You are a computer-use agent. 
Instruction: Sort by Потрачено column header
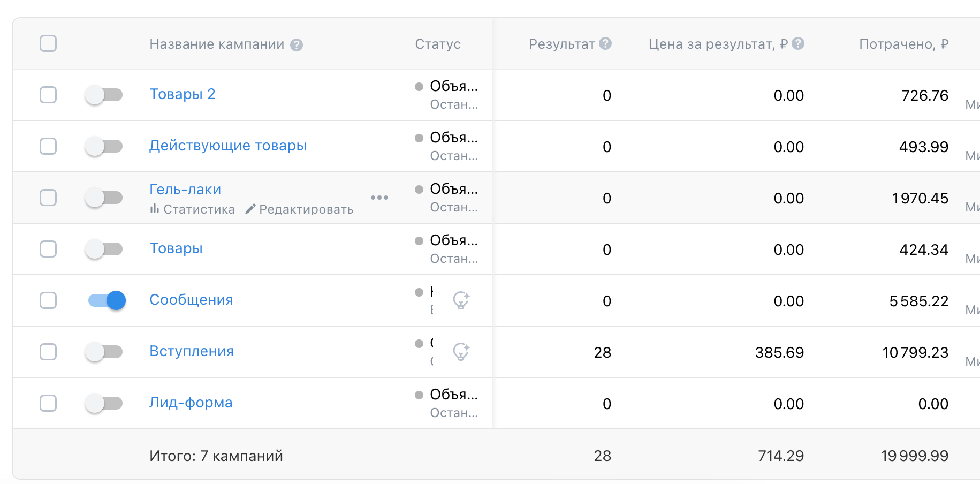pyautogui.click(x=903, y=44)
